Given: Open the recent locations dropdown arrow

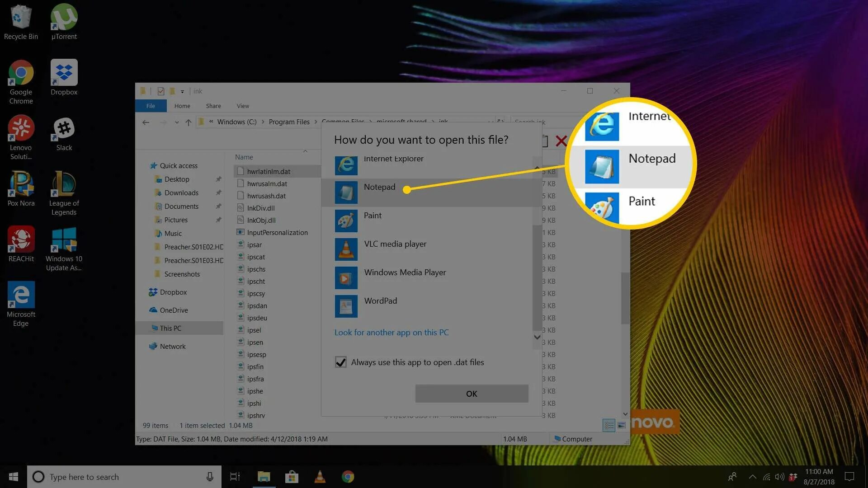Looking at the screenshot, I should [x=177, y=122].
